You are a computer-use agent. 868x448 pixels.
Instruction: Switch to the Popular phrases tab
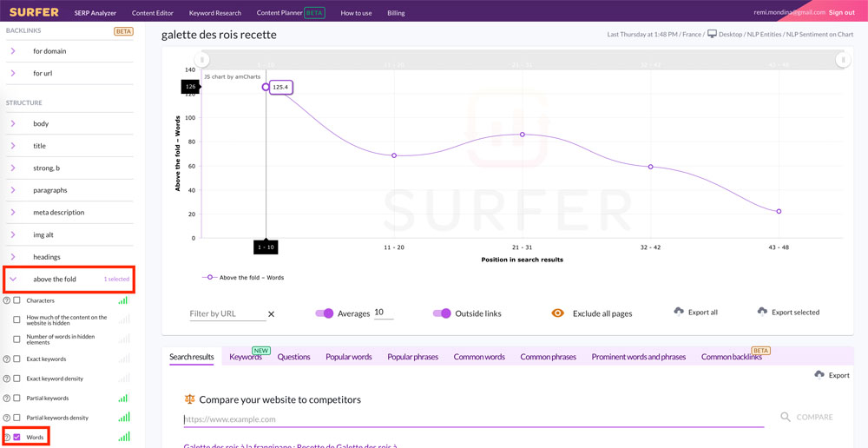coord(413,357)
